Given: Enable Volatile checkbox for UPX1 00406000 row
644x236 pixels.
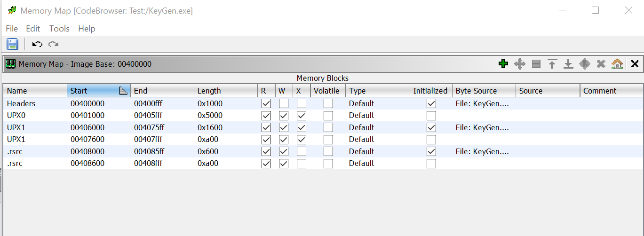Looking at the screenshot, I should pos(328,127).
